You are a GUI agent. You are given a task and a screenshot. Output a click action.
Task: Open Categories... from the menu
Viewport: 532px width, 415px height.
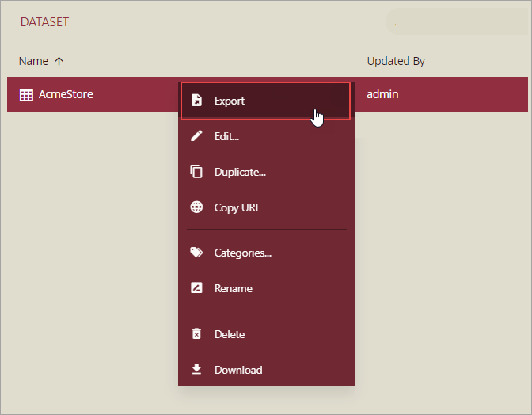click(267, 253)
